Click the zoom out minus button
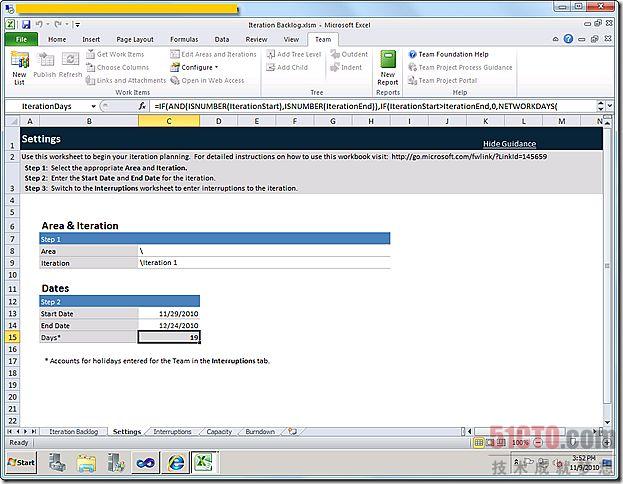This screenshot has height=484, width=623. 538,442
